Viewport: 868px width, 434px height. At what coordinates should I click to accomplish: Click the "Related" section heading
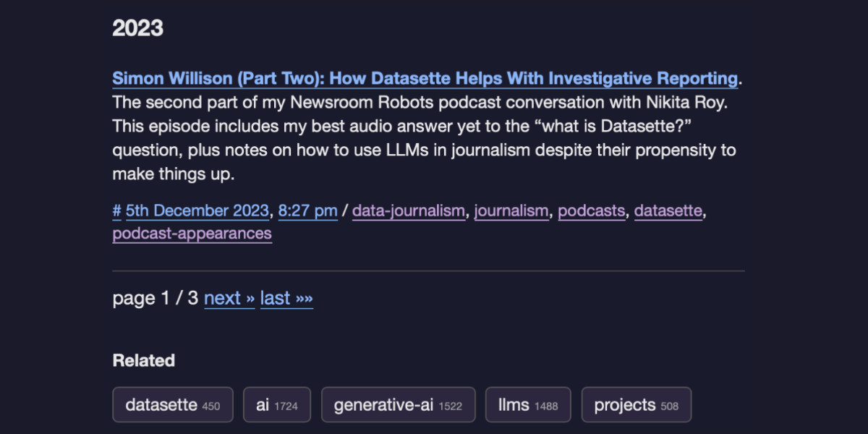point(144,360)
